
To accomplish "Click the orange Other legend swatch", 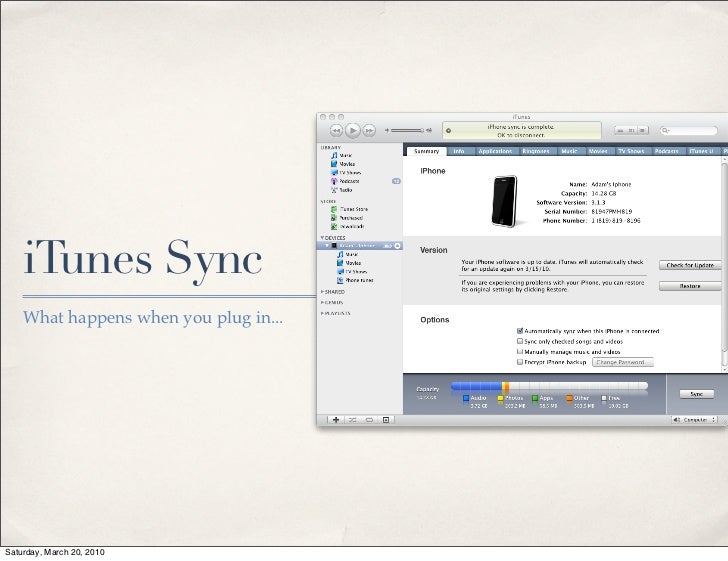I will pos(570,398).
